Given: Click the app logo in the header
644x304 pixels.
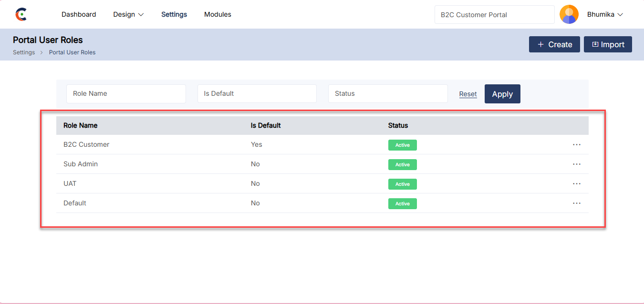Looking at the screenshot, I should pos(21,14).
